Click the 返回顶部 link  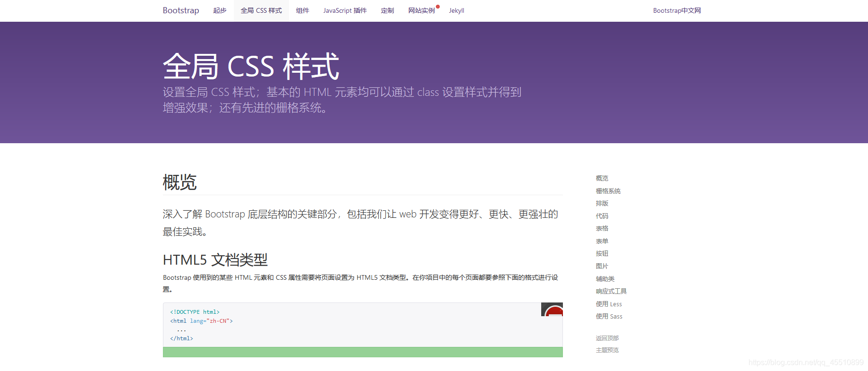point(607,338)
